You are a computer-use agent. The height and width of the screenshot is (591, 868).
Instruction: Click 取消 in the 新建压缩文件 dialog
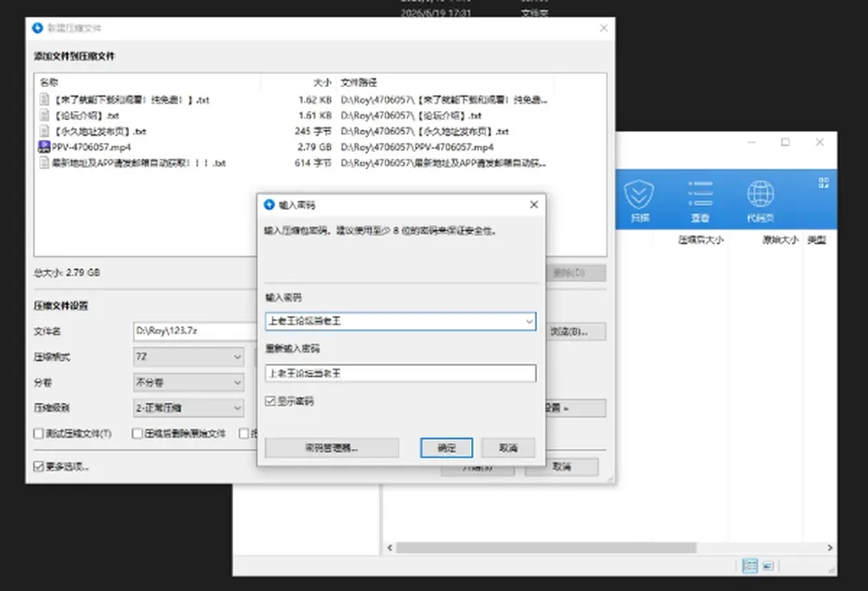tap(561, 467)
